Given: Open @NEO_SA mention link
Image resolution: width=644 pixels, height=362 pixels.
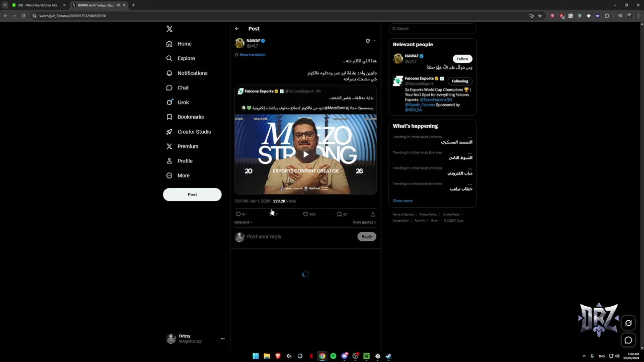Looking at the screenshot, I should pos(414,110).
